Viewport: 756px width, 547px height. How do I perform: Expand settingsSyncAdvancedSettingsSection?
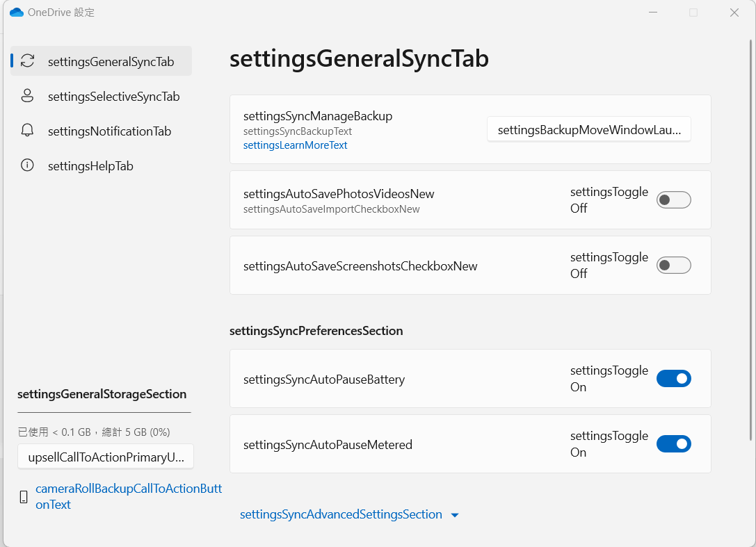coord(341,514)
